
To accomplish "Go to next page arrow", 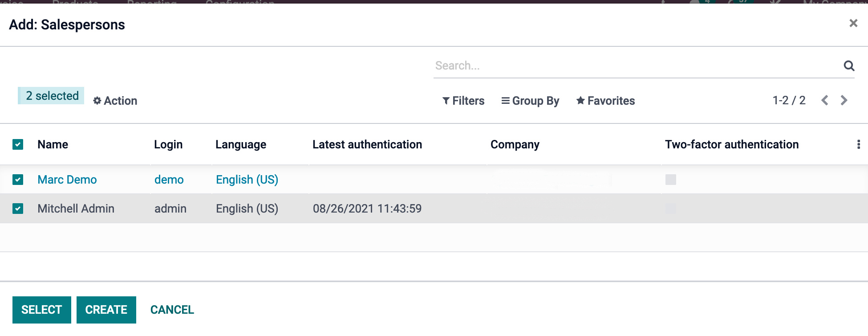I will pos(844,100).
